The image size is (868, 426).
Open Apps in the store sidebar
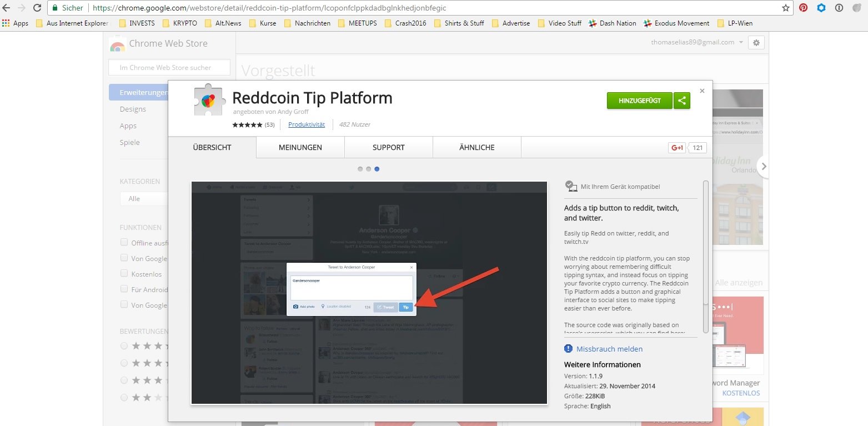[x=128, y=126]
